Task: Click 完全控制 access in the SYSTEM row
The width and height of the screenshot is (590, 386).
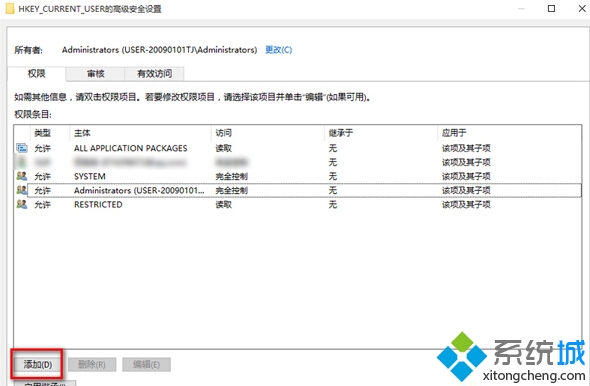Action: [231, 176]
